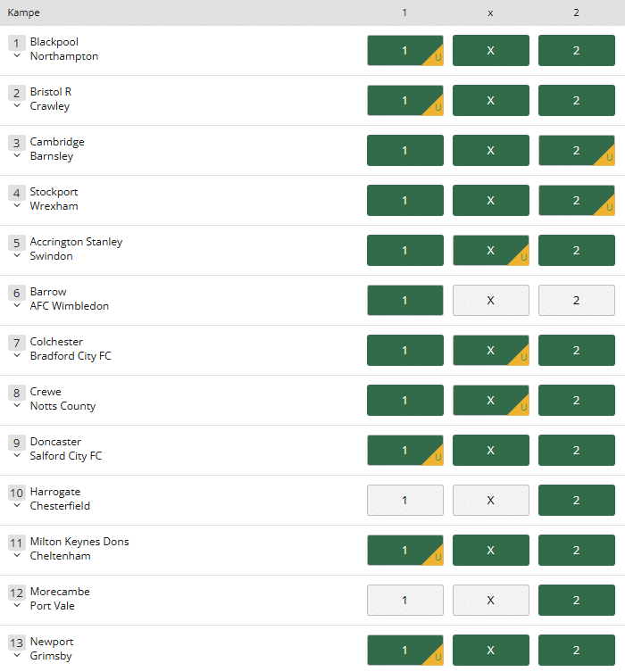Select draw X for Barrow vs AFC Wimbledon
This screenshot has width=625, height=672.
[x=491, y=301]
